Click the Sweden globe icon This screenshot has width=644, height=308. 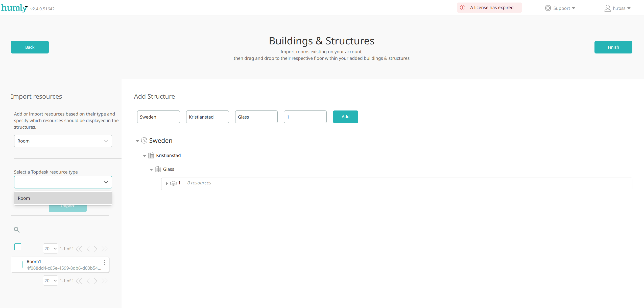[x=144, y=141]
